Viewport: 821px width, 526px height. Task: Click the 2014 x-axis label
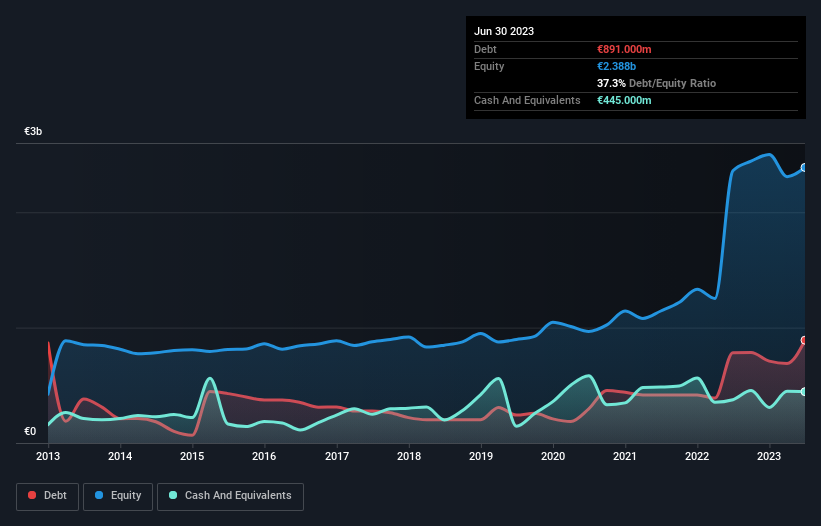(120, 456)
